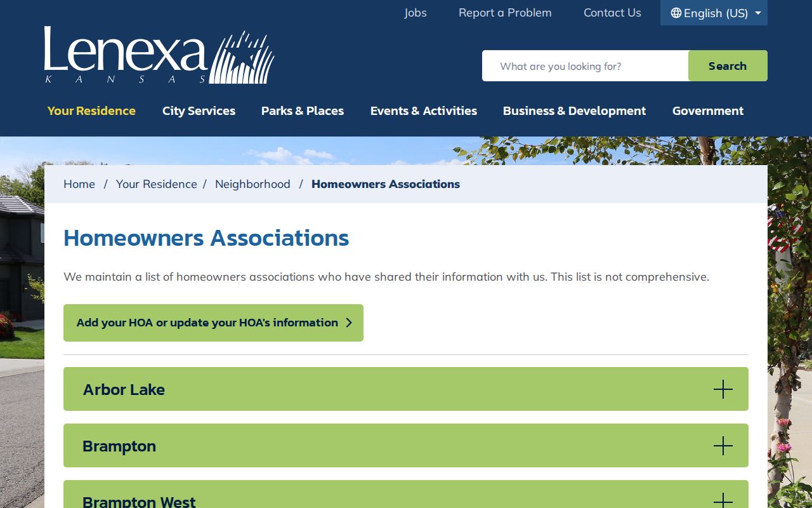
Task: Go to Home in the breadcrumb
Action: coord(79,184)
